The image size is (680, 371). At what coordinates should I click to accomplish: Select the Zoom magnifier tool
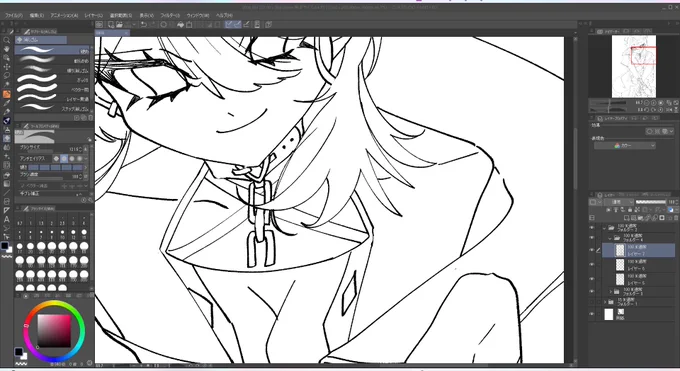click(7, 40)
